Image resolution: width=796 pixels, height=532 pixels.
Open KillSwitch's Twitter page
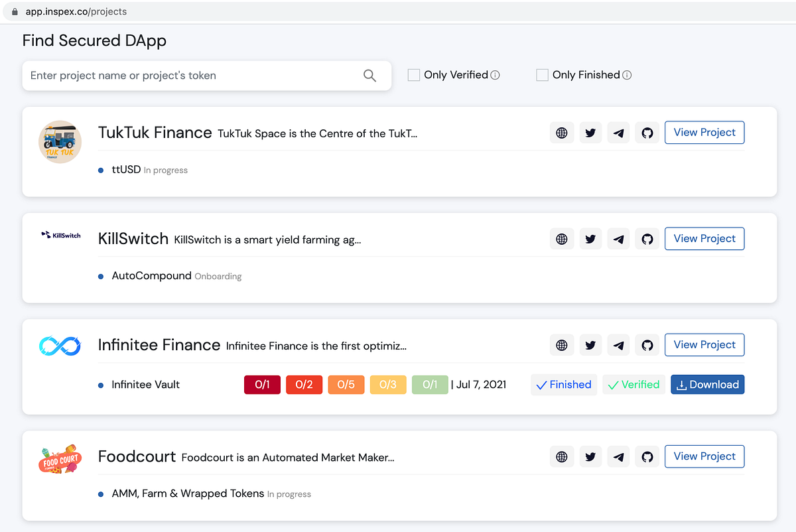click(x=590, y=238)
